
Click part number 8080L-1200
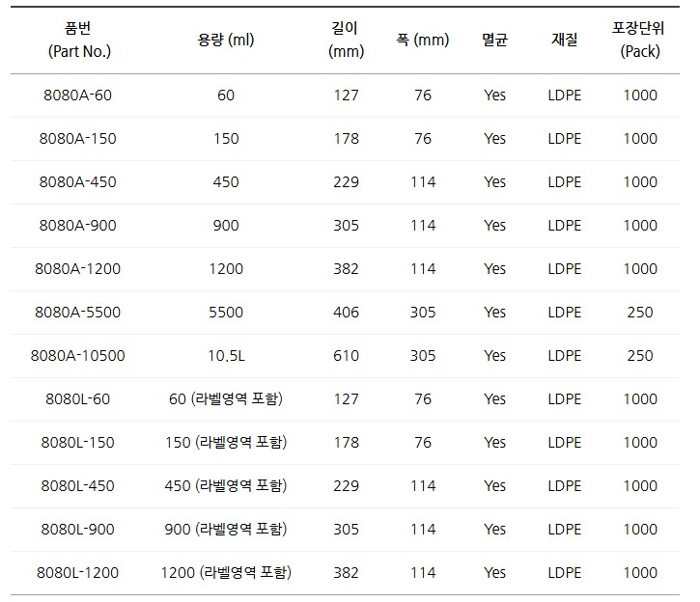click(x=77, y=573)
